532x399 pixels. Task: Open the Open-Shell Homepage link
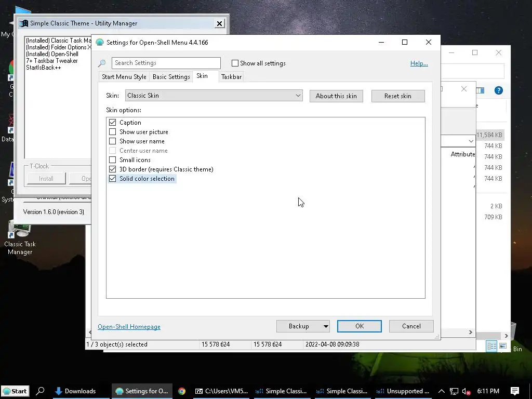point(129,327)
